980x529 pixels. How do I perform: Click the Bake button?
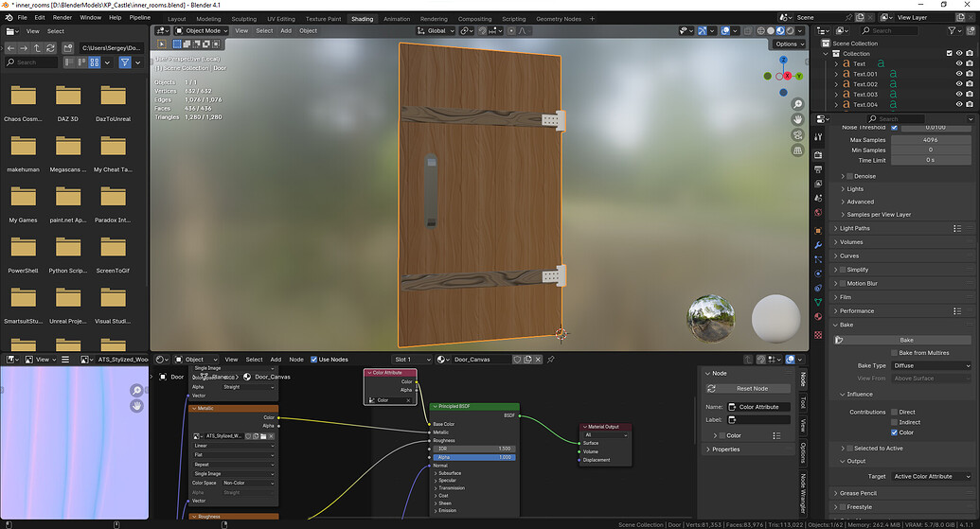click(x=906, y=341)
